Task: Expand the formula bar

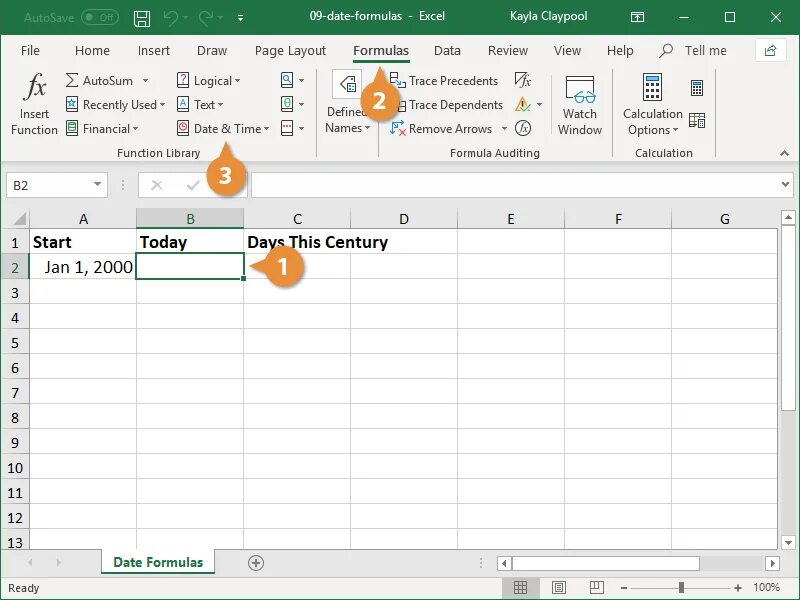Action: coord(786,185)
